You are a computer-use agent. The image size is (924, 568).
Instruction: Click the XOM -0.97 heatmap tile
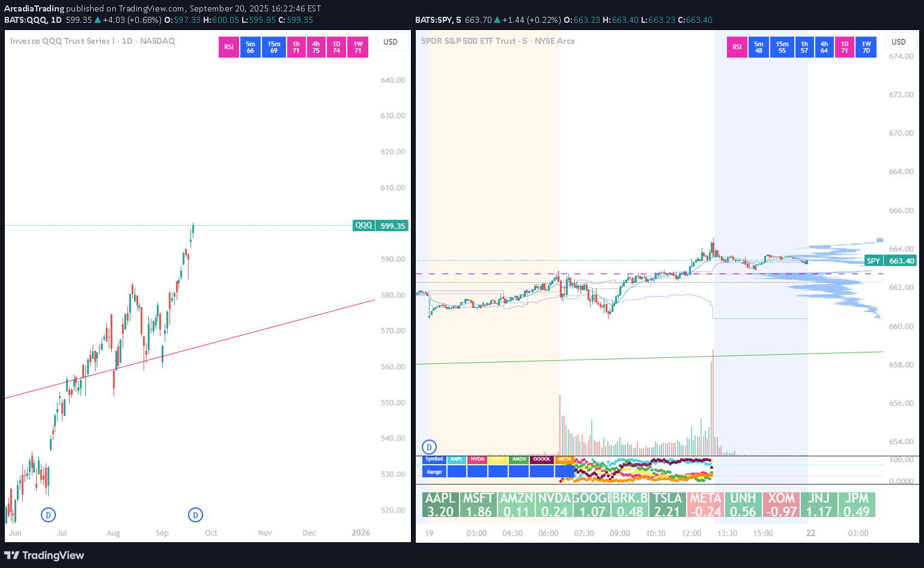(781, 505)
